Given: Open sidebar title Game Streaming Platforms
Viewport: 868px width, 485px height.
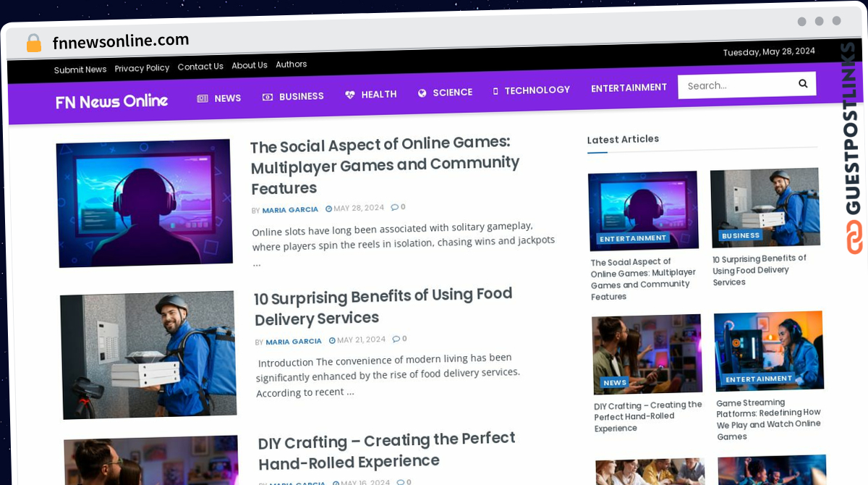Looking at the screenshot, I should click(768, 419).
